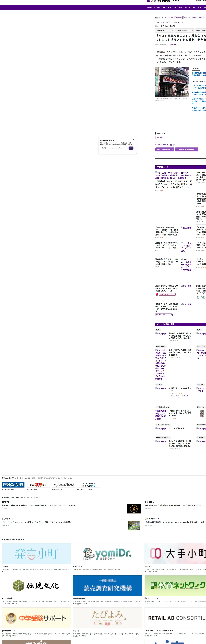
Task: Click the yomiDr. site banner
Action: (x=108, y=554)
